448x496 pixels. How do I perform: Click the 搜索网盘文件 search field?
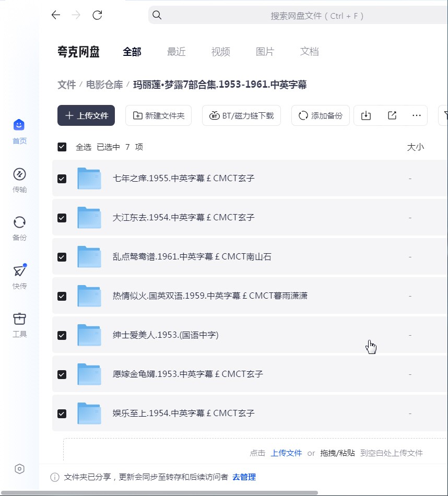point(298,15)
